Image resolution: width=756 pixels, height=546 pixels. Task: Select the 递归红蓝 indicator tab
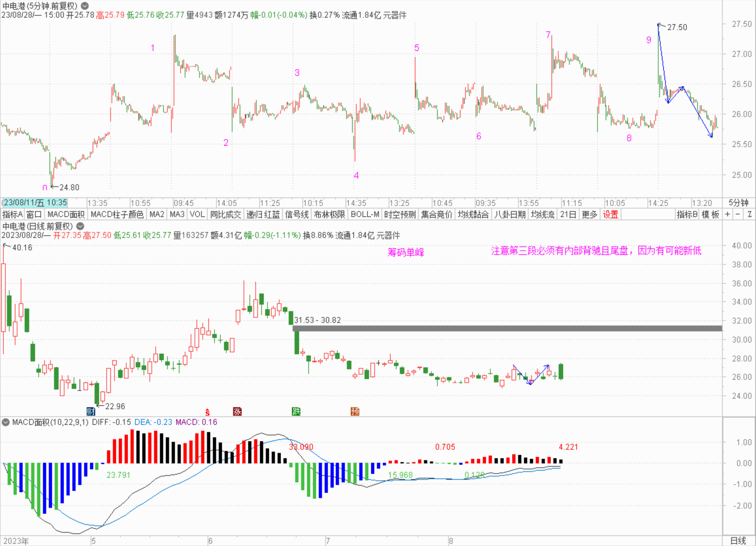point(263,214)
